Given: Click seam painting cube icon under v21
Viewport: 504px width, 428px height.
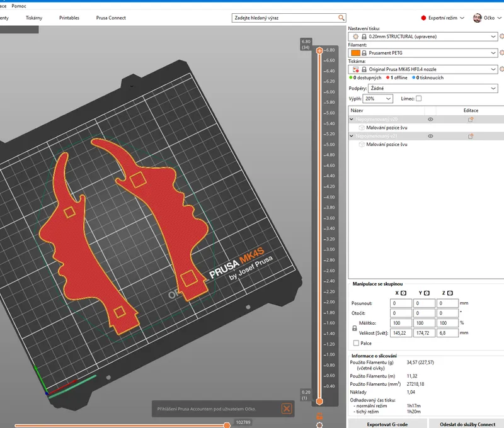Looking at the screenshot, I should click(361, 145).
